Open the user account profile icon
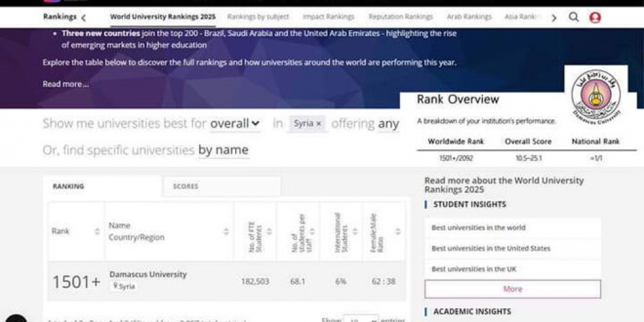This screenshot has height=322, width=644. point(595,17)
